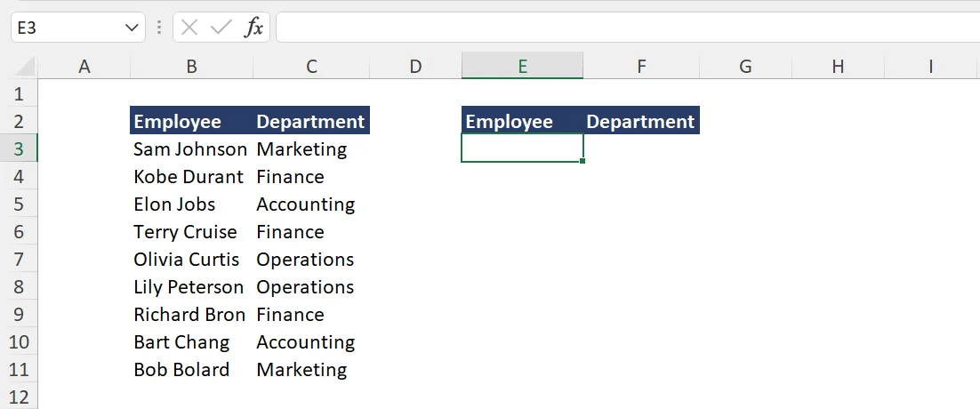The height and width of the screenshot is (409, 980).
Task: Click the Department header in column C
Action: tap(310, 121)
